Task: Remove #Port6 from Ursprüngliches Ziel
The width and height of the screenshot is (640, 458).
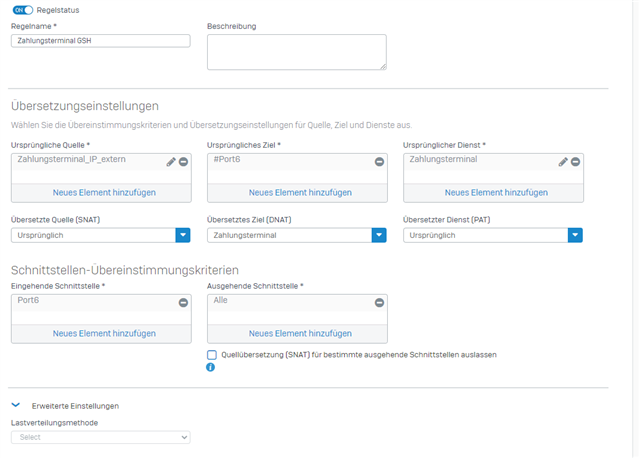Action: click(380, 162)
